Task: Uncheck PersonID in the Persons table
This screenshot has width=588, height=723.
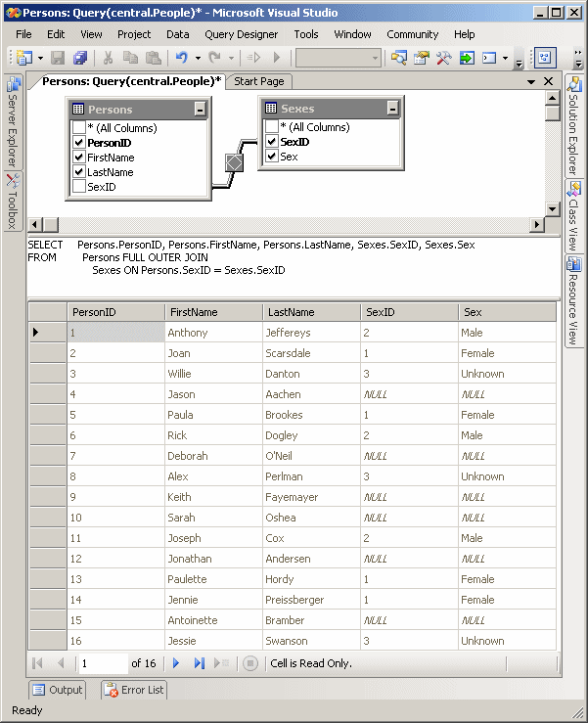Action: point(79,142)
